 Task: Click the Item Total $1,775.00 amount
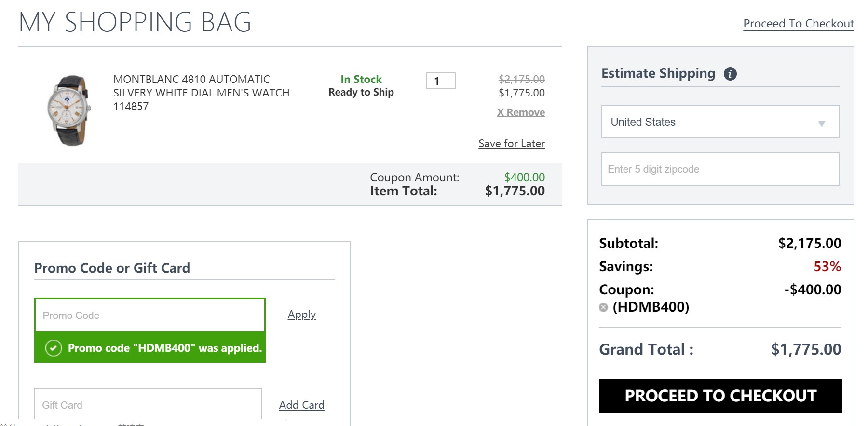pyautogui.click(x=515, y=191)
